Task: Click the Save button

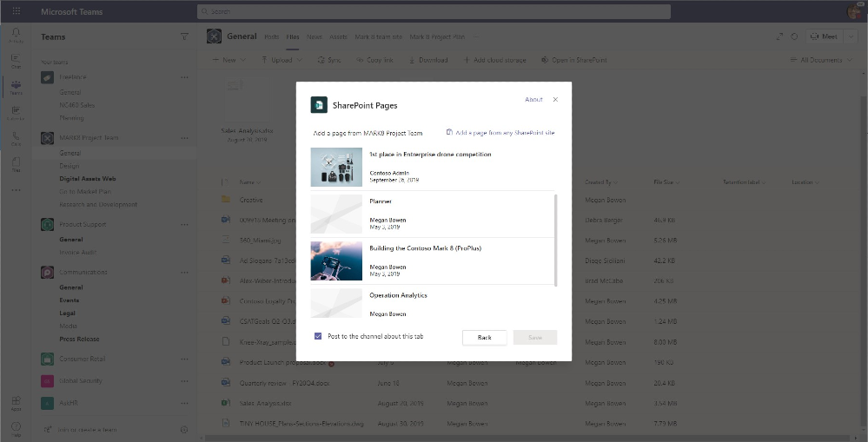Action: coord(534,338)
